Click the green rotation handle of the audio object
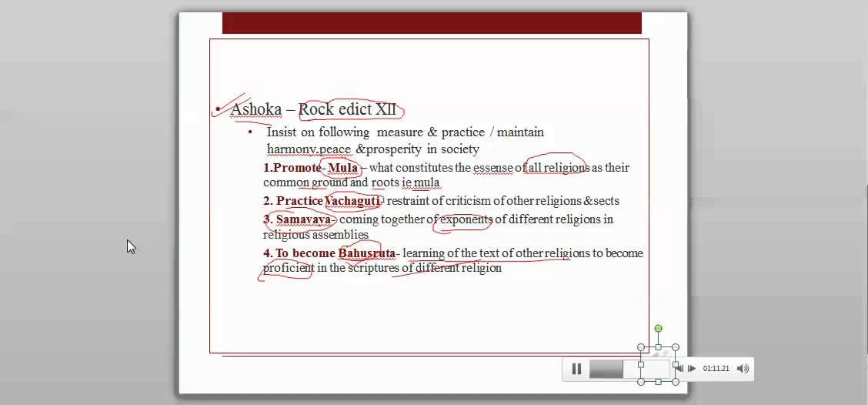Image resolution: width=868 pixels, height=405 pixels. (x=658, y=329)
